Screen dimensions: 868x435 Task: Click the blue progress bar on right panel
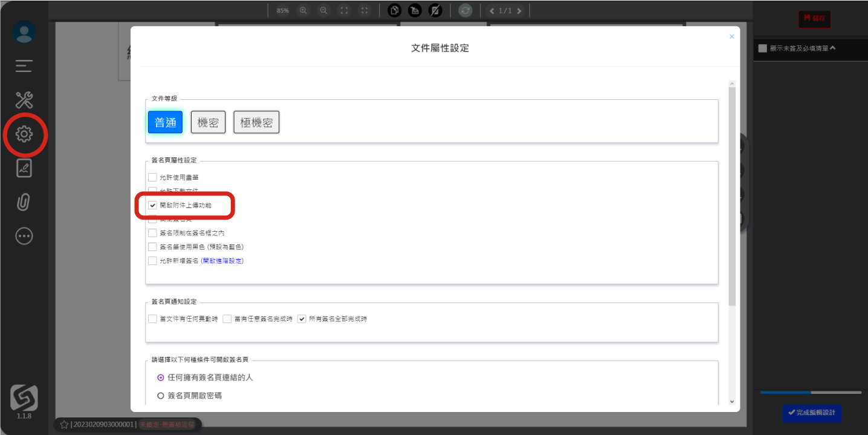(785, 393)
